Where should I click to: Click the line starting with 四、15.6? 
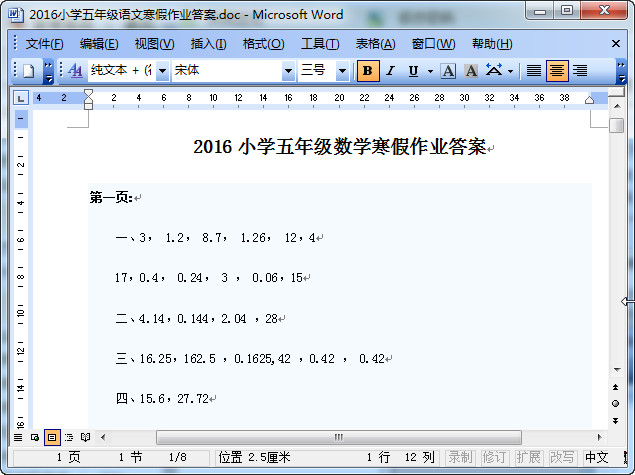[162, 399]
